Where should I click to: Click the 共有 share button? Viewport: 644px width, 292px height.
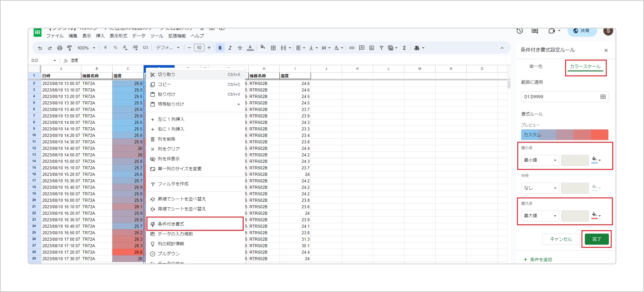pyautogui.click(x=582, y=31)
